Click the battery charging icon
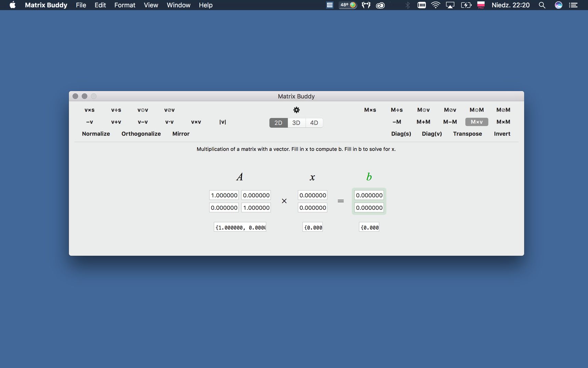Screen dimensions: 588x368 (x=466, y=5)
